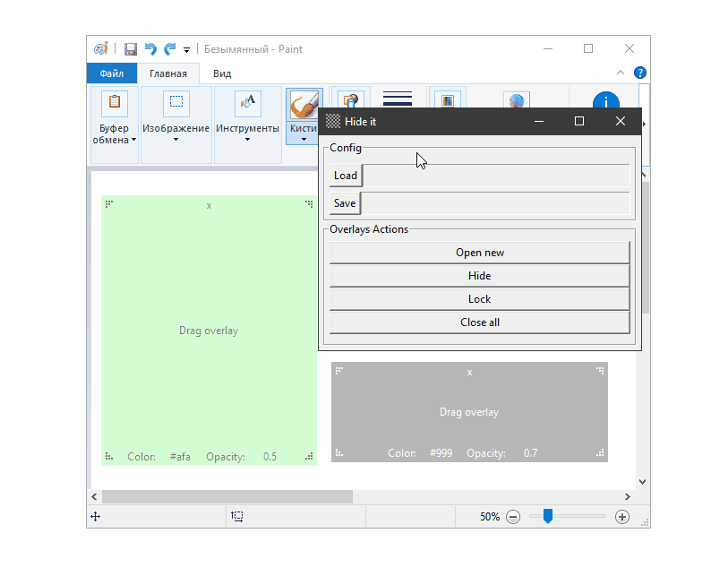Click the vertical scrollbar down arrow

tap(643, 482)
